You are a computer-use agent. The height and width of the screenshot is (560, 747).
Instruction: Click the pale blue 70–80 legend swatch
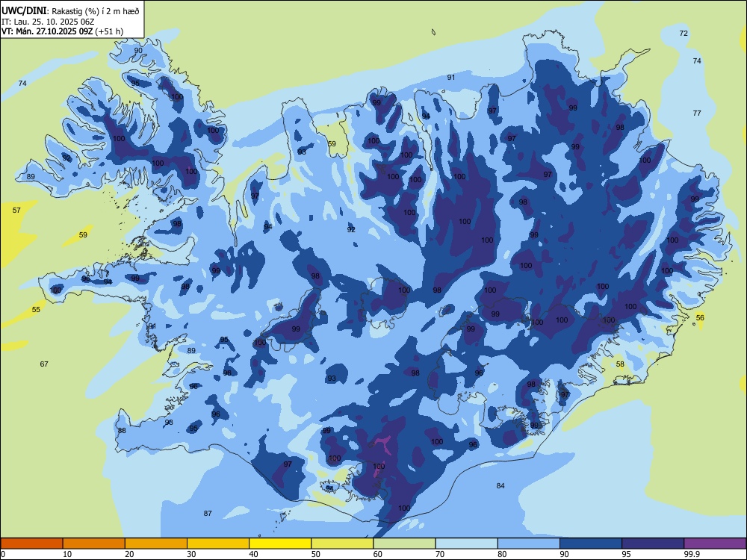tap(466, 544)
